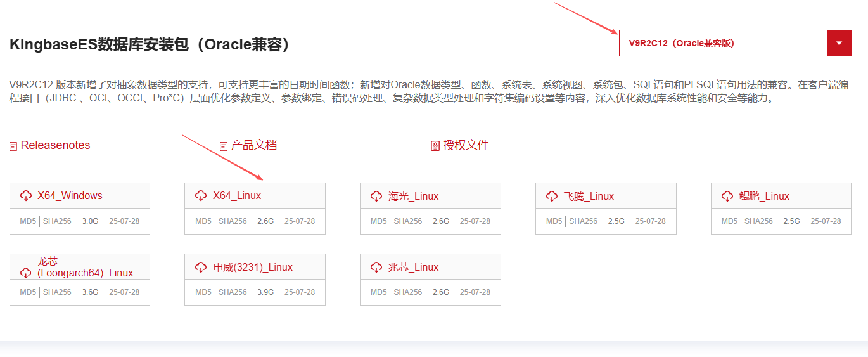This screenshot has height=357, width=868.
Task: View SHA256 checksum for 申威(3231)_Linux
Action: coord(233,292)
